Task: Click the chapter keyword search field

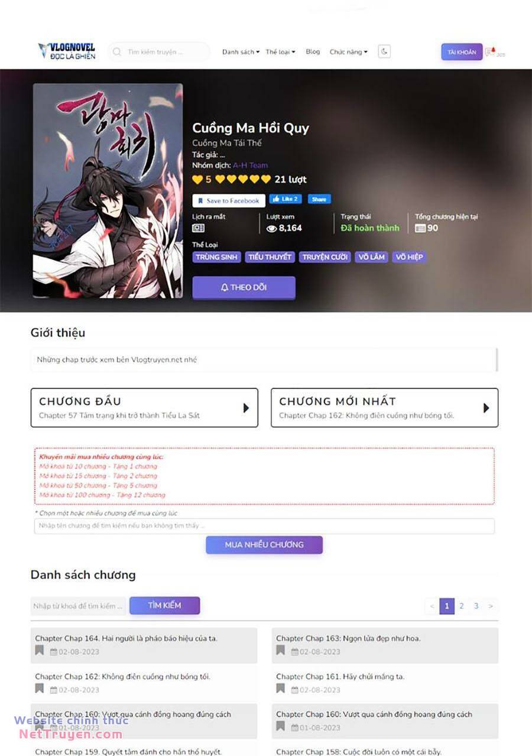Action: click(79, 606)
